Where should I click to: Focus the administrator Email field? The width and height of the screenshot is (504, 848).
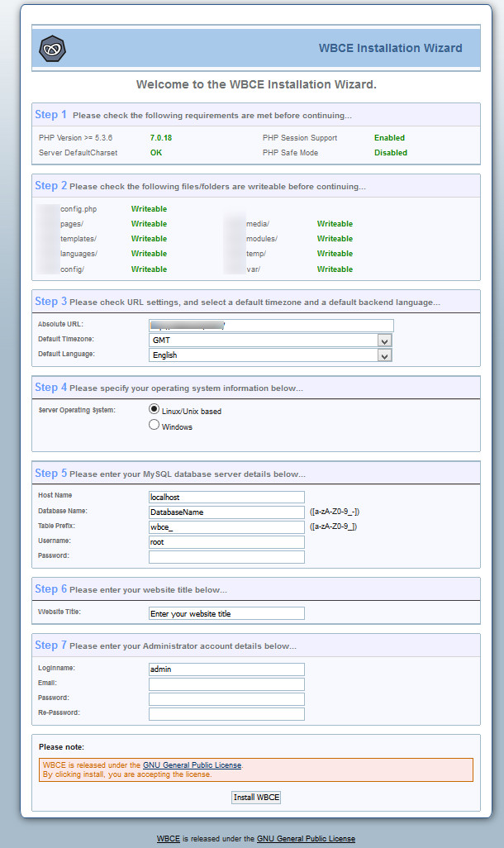coord(226,684)
